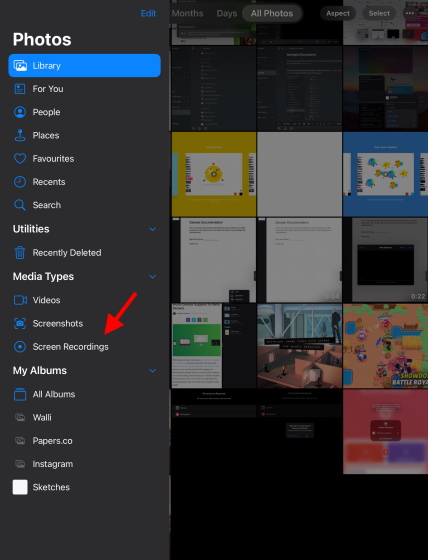Go to the People label
Image resolution: width=428 pixels, height=560 pixels.
point(46,112)
